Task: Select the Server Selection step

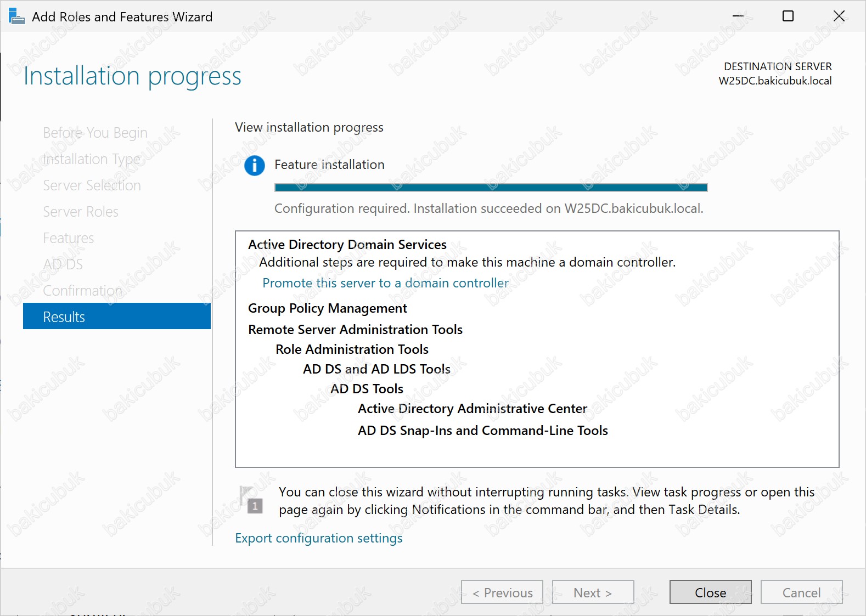Action: [92, 185]
